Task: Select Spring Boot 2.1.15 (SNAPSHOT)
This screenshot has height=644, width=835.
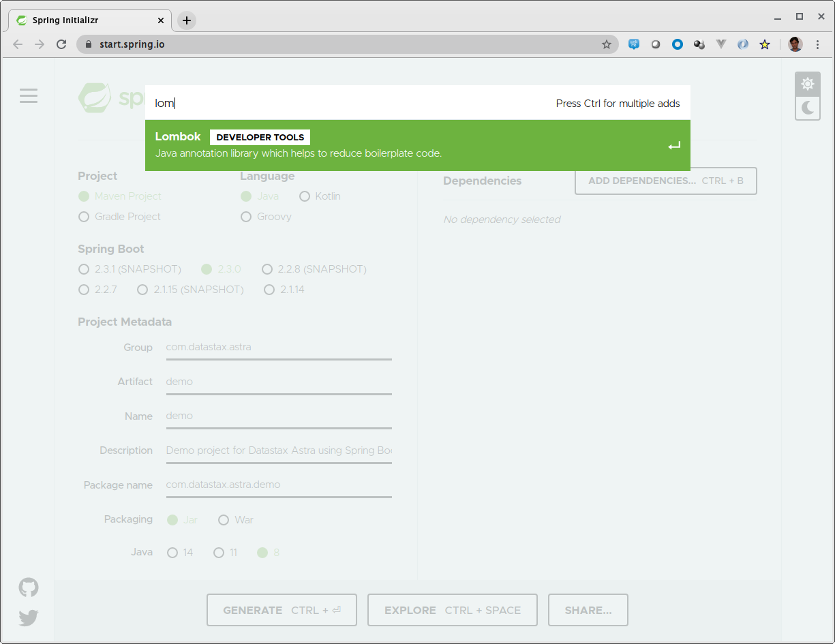Action: (190, 290)
